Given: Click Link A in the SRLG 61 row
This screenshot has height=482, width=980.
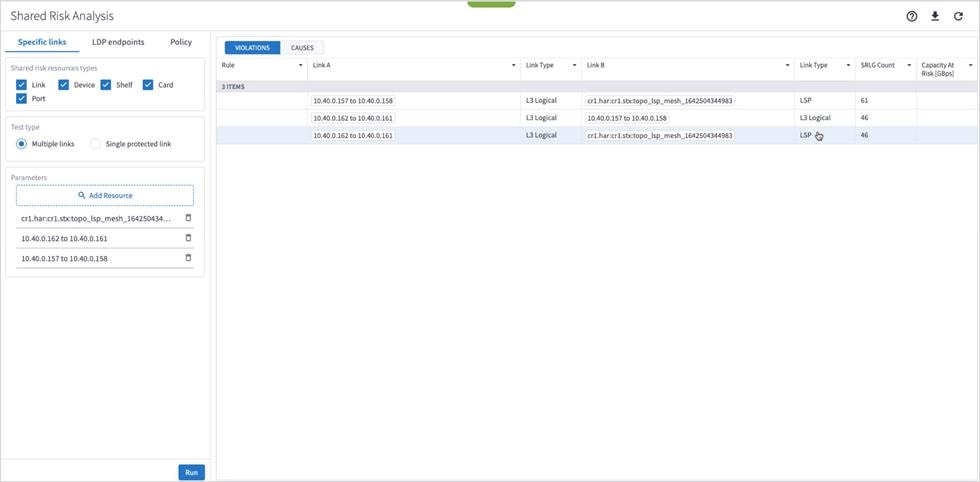Looking at the screenshot, I should point(353,100).
